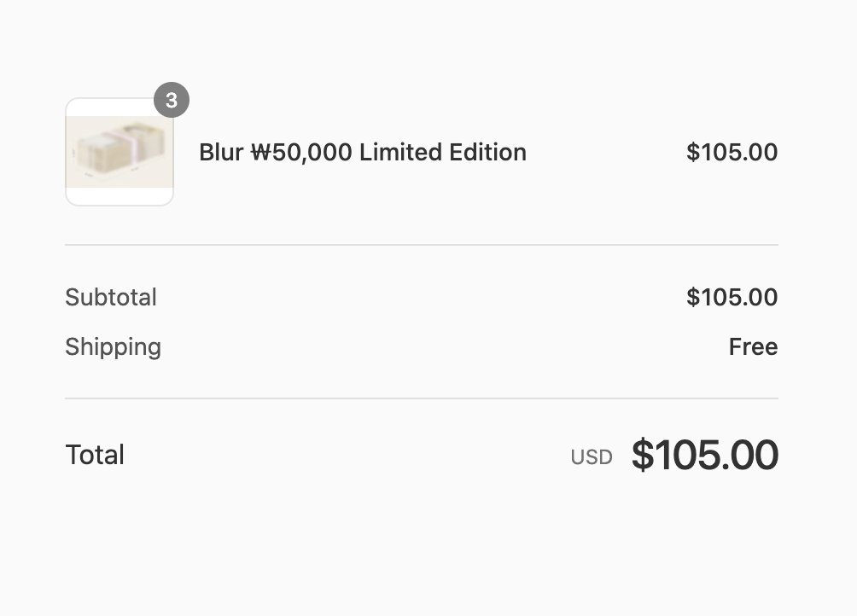Select the Total label
The height and width of the screenshot is (616, 857).
pos(95,455)
